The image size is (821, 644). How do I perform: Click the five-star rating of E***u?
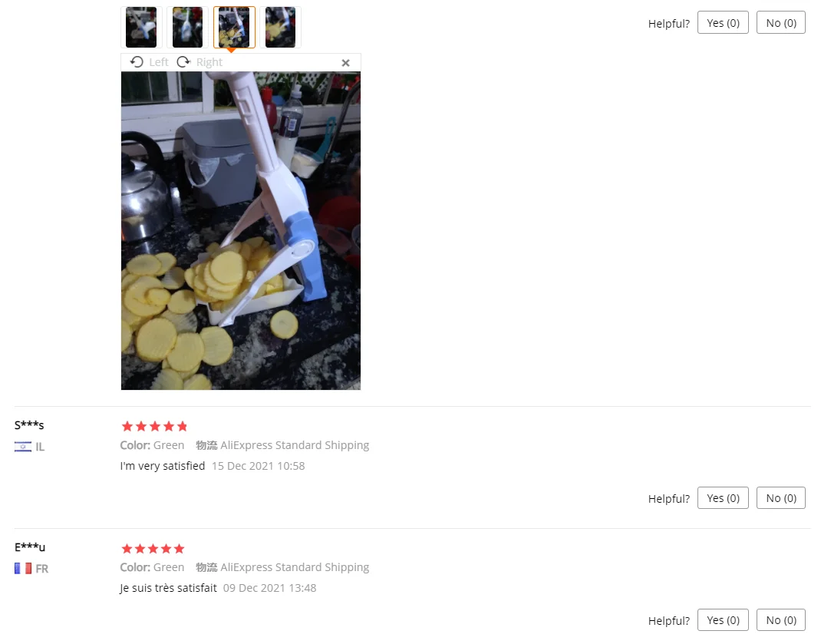(153, 549)
